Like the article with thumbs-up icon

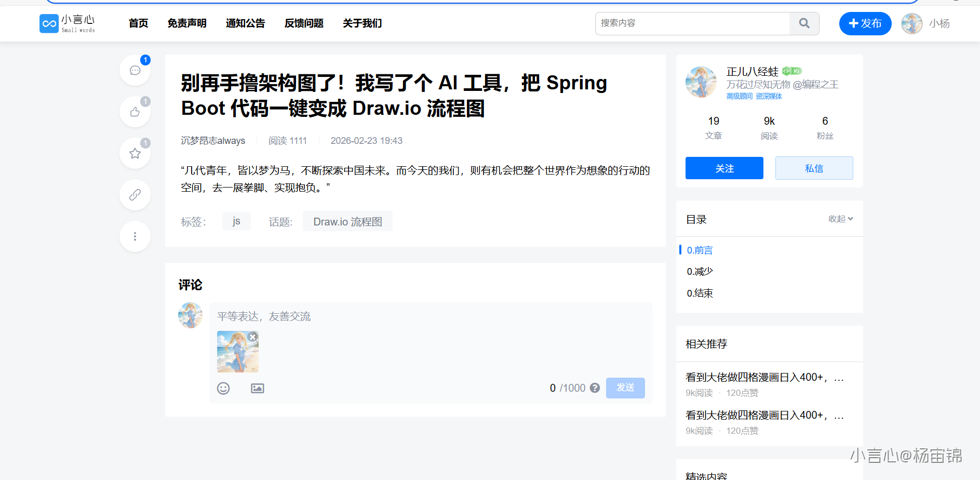click(x=135, y=112)
